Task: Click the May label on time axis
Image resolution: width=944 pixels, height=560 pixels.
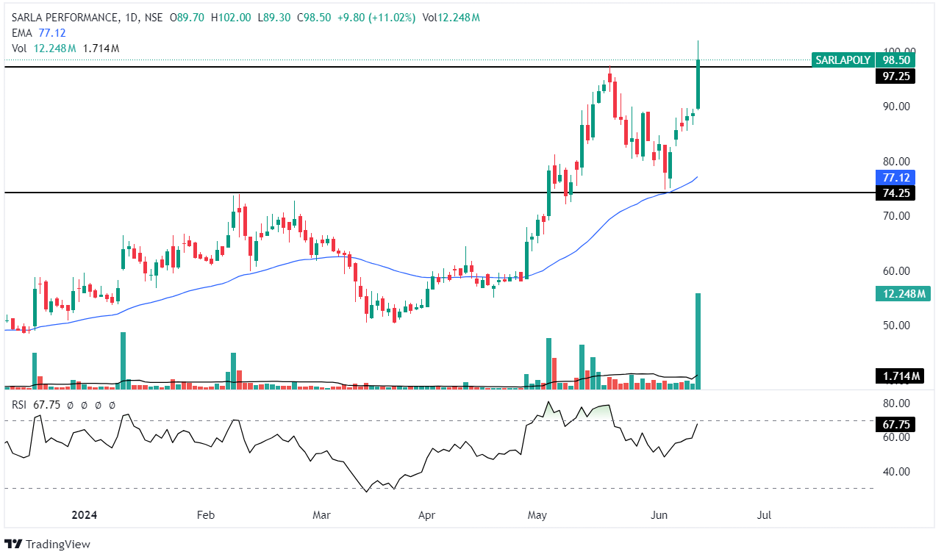Action: pyautogui.click(x=538, y=515)
